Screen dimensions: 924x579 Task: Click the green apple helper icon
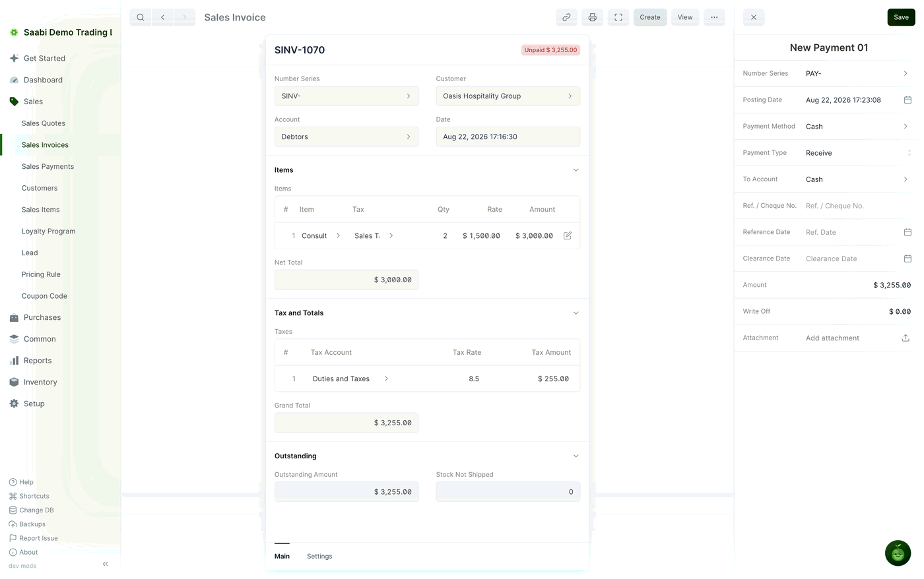[898, 553]
